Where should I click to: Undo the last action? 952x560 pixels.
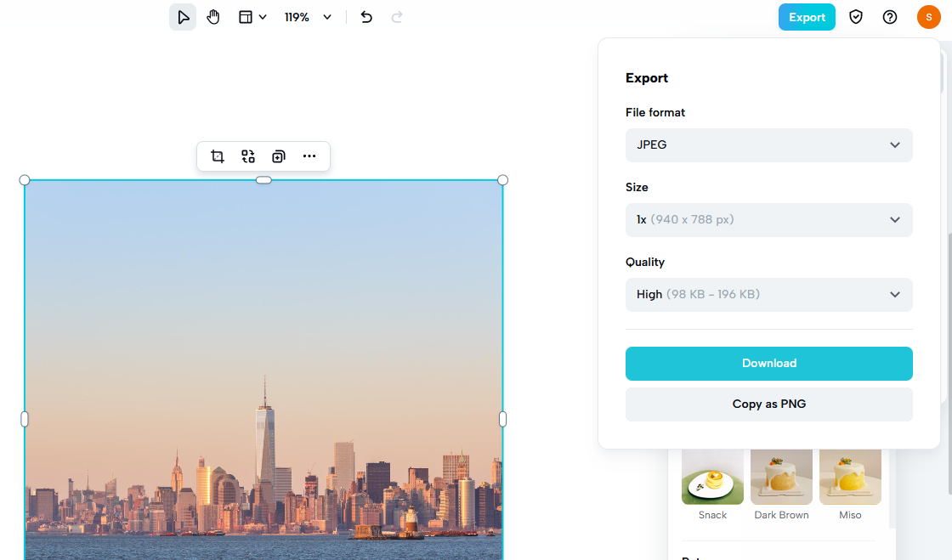(x=366, y=17)
